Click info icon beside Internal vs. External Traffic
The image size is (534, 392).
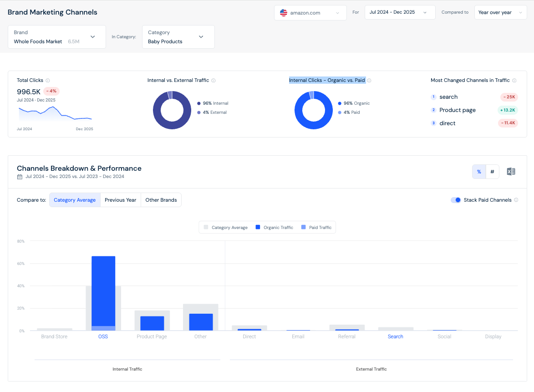(x=214, y=81)
